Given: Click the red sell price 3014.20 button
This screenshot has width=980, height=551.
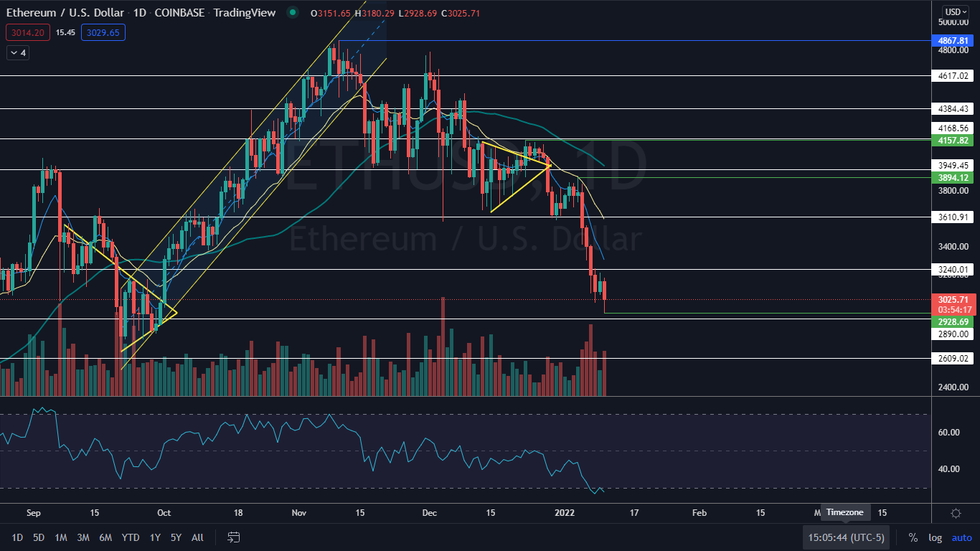Looking at the screenshot, I should coord(27,32).
